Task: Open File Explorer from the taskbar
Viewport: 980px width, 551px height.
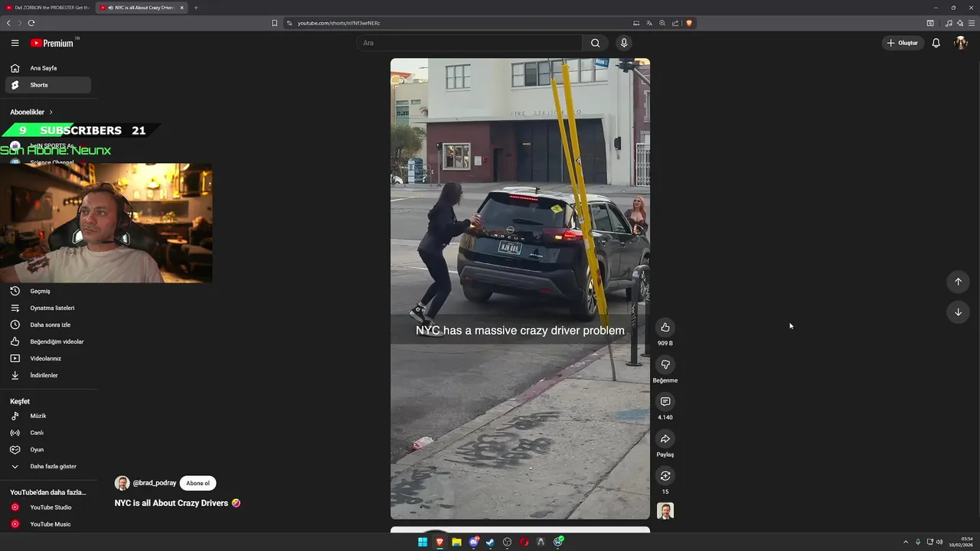Action: 456,542
